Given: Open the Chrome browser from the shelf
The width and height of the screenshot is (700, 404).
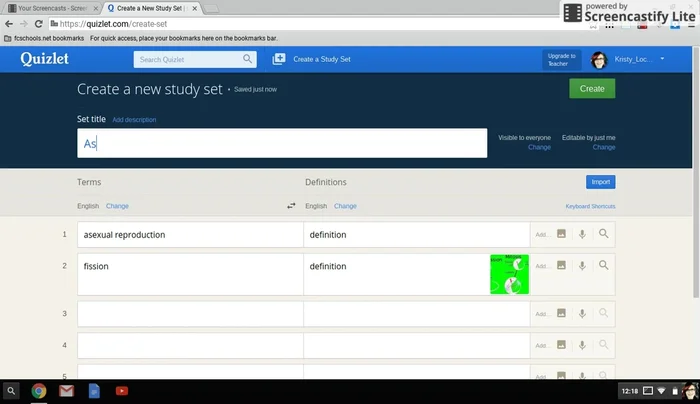Looking at the screenshot, I should coord(39,391).
